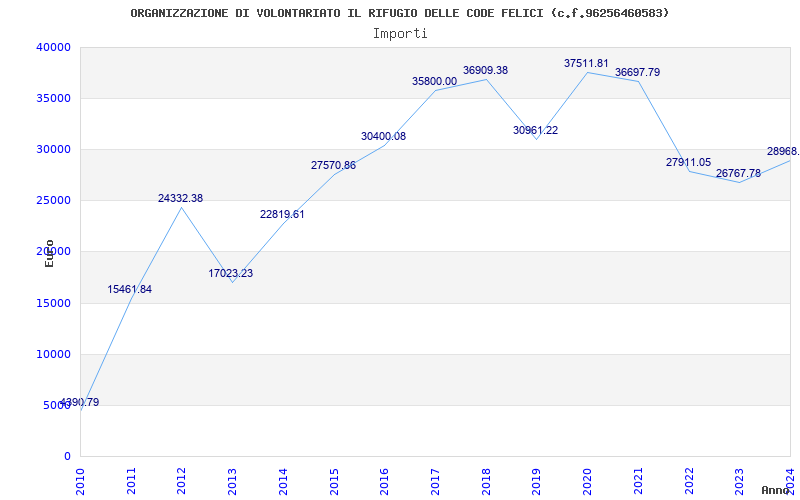
Task: Click the 30000 y-axis tick label
Action: [x=53, y=149]
